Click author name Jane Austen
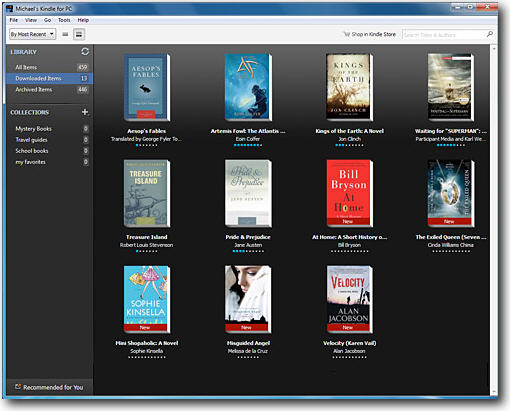The height and width of the screenshot is (411, 510). click(x=248, y=245)
